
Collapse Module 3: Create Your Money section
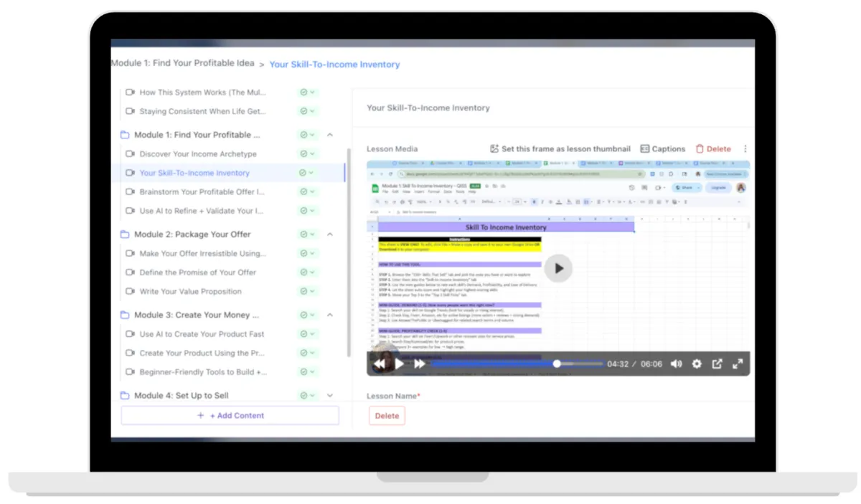(330, 315)
